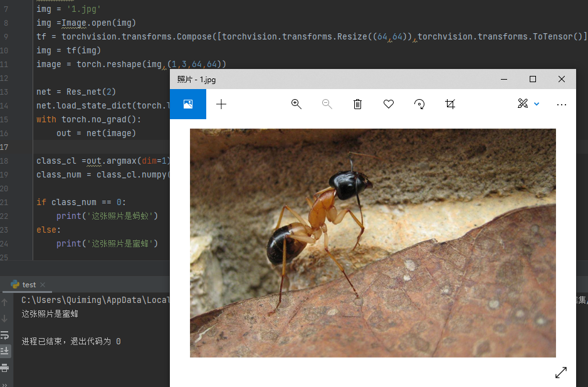Maximize the Photos window

[x=532, y=79]
